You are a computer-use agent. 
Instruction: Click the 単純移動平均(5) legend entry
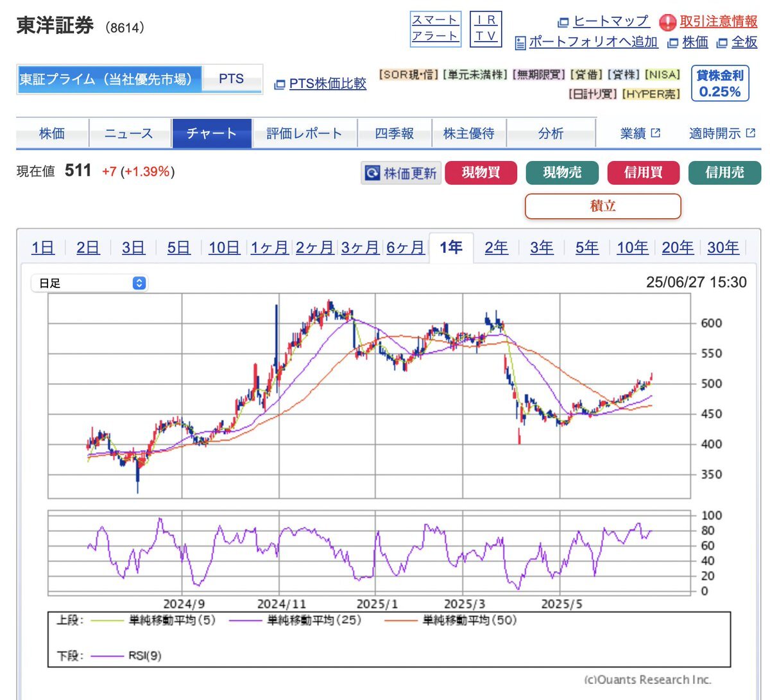(153, 620)
